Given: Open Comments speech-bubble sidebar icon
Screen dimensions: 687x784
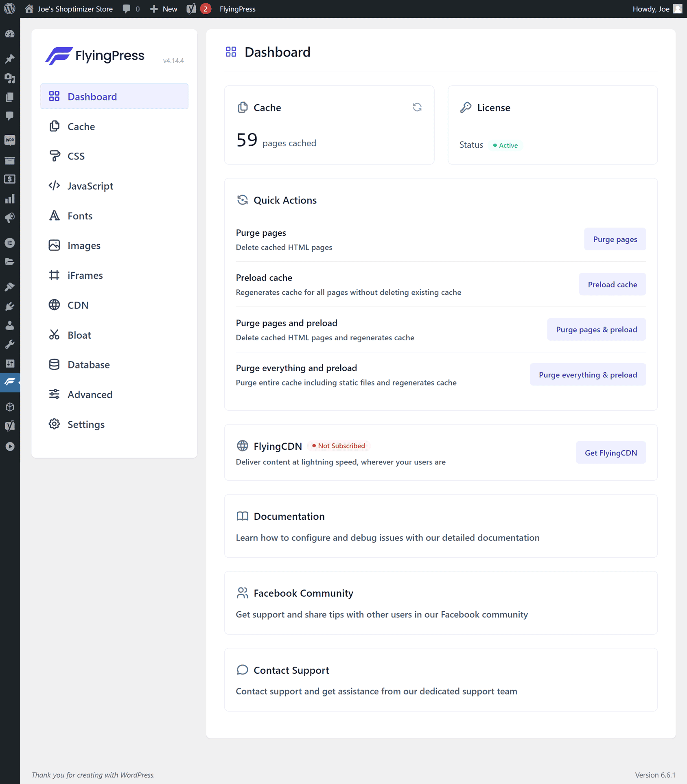Looking at the screenshot, I should (x=10, y=116).
